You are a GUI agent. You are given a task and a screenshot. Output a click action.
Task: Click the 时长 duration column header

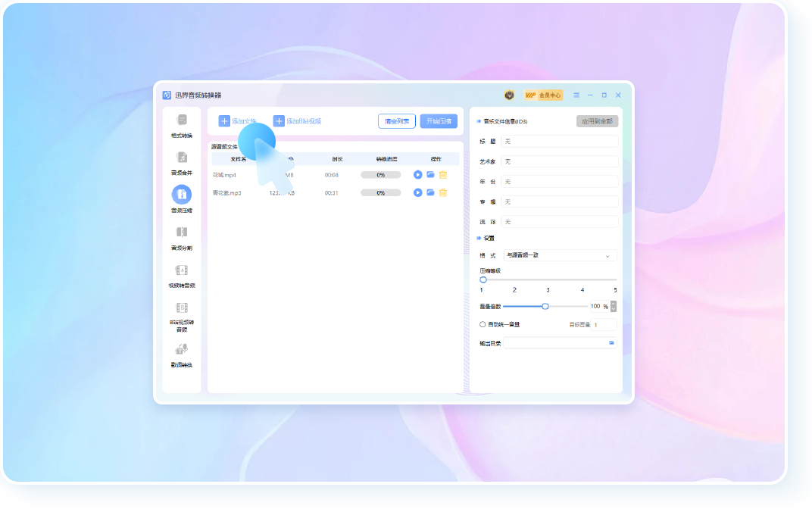[x=337, y=159]
